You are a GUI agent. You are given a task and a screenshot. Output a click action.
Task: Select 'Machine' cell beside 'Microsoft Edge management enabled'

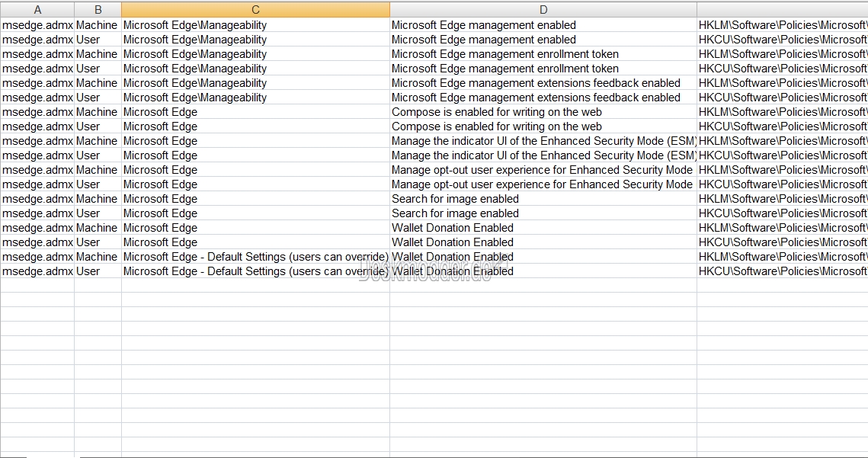coord(98,25)
